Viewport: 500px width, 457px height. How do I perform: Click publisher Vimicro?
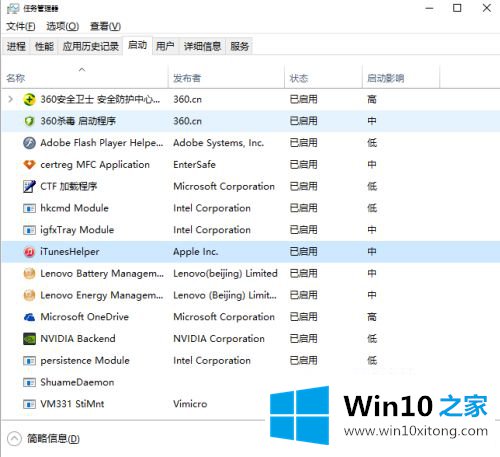(x=190, y=404)
